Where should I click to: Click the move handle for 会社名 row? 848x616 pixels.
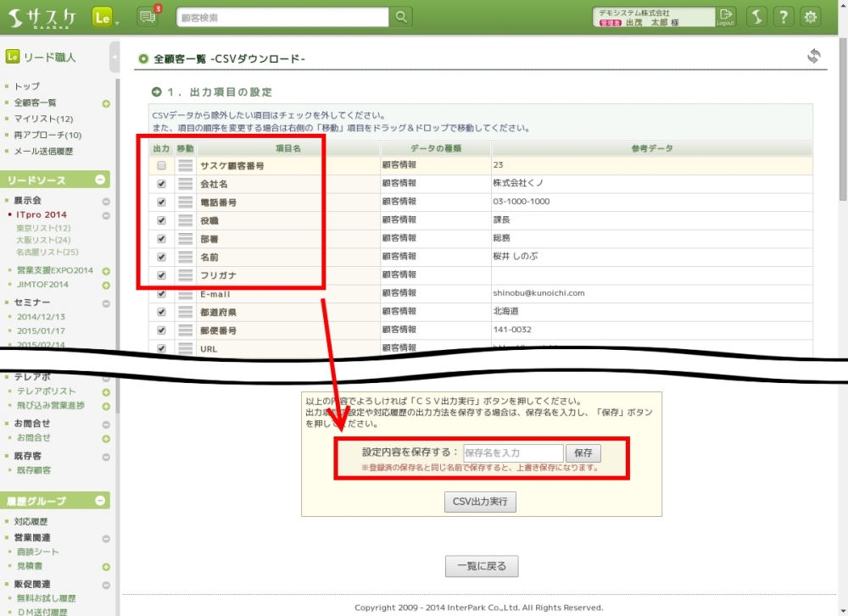(186, 184)
